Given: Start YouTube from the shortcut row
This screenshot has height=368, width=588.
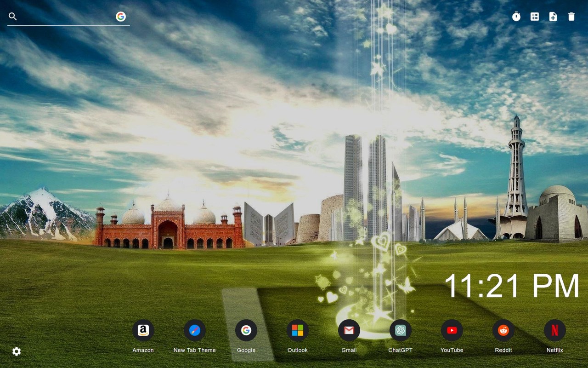Looking at the screenshot, I should [452, 330].
